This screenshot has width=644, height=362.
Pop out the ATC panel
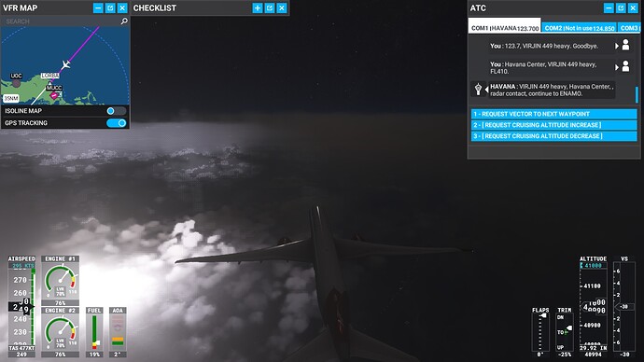(x=621, y=7)
